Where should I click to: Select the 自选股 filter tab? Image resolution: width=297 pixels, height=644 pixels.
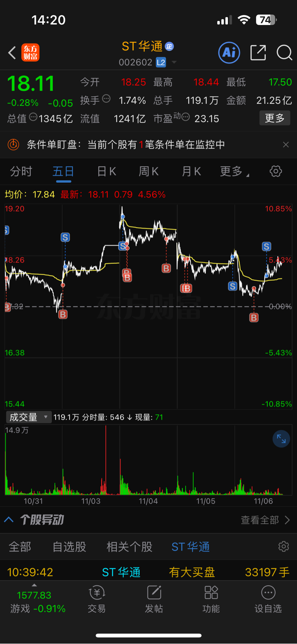click(70, 547)
